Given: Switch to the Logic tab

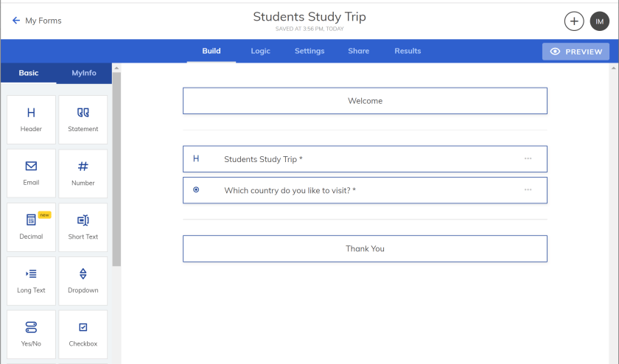Looking at the screenshot, I should coord(260,51).
